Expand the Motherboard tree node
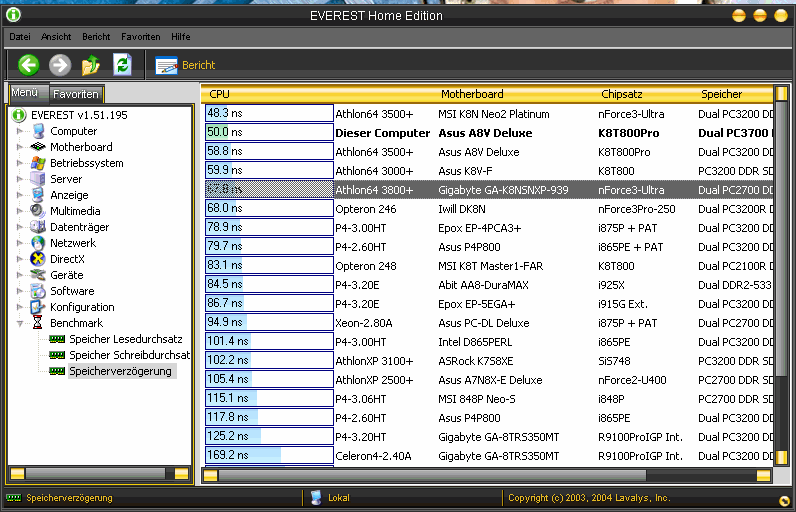Screen dimensions: 796x512 point(19,147)
